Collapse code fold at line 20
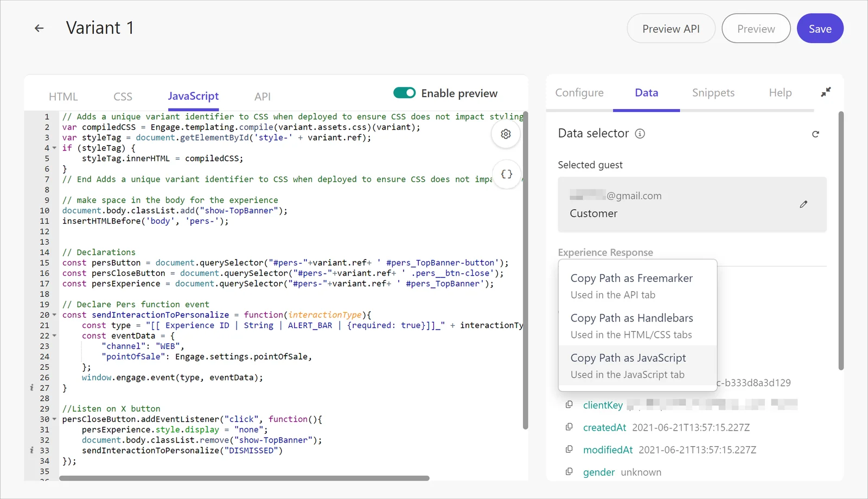The width and height of the screenshot is (868, 499). [x=54, y=315]
